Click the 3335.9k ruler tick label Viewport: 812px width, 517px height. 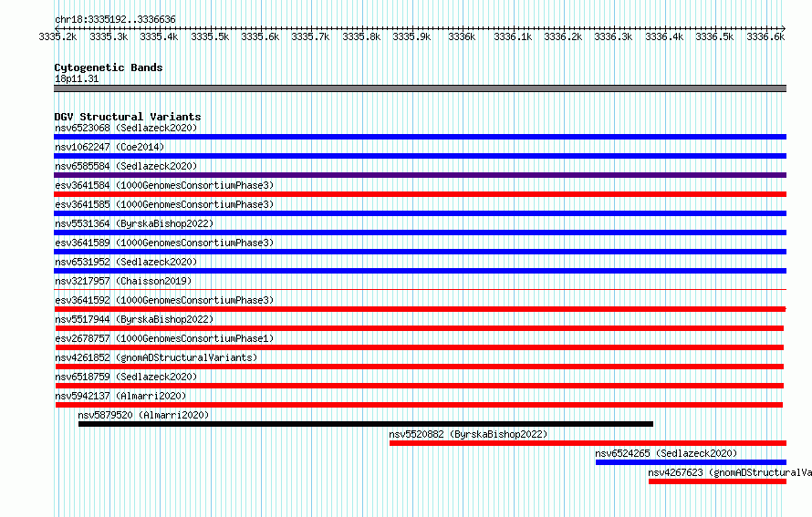click(411, 36)
